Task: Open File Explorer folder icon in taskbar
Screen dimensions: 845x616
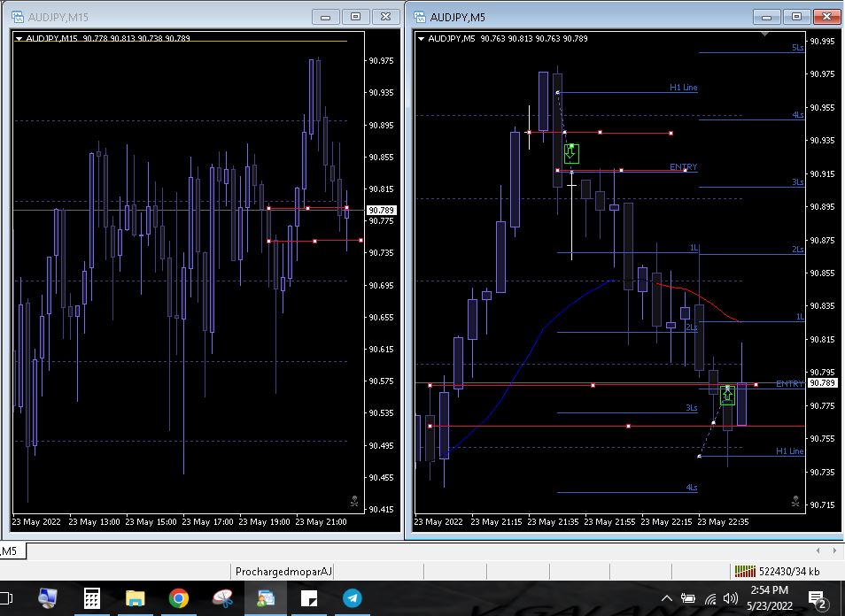Action: coord(136,598)
